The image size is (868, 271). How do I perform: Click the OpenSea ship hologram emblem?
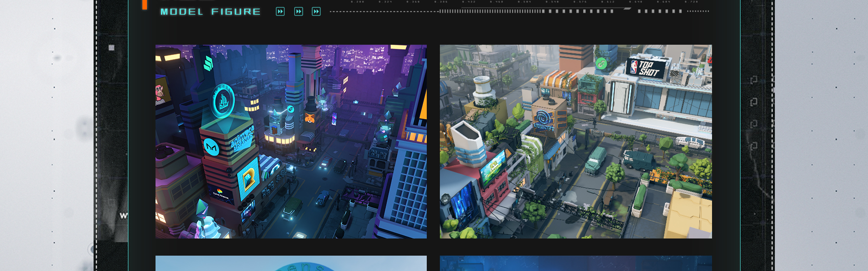coord(223,101)
